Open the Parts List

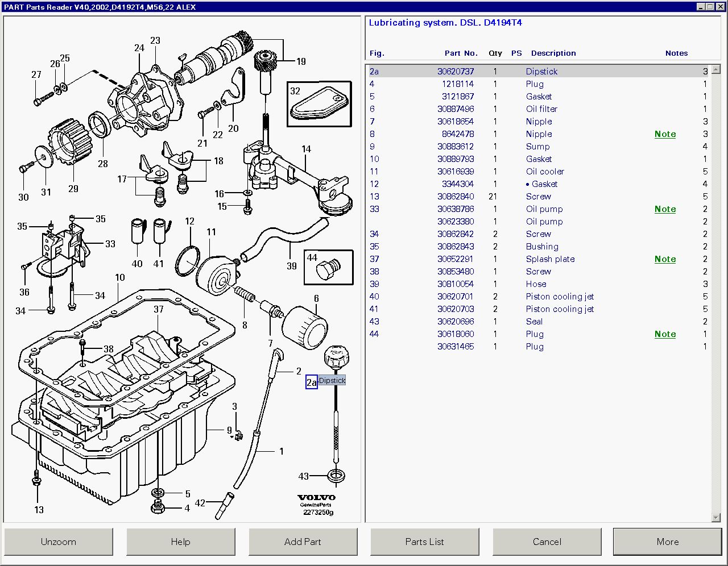pos(425,542)
